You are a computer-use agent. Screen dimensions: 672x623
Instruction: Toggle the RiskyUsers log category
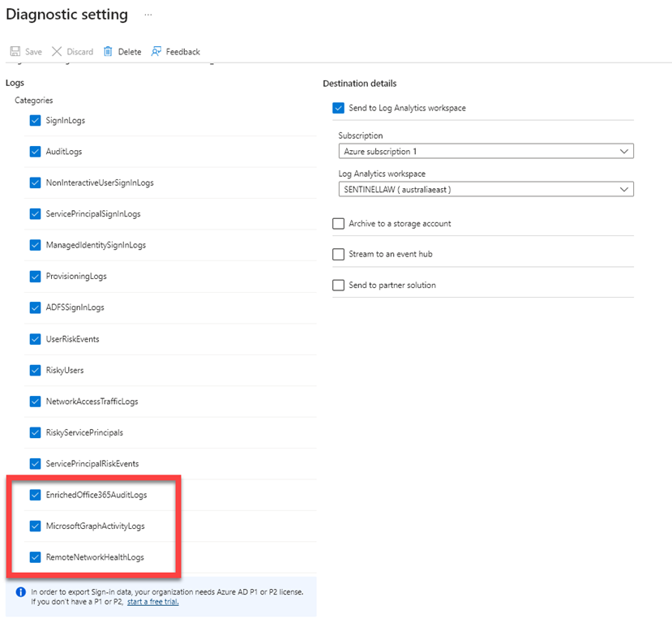[x=35, y=371]
